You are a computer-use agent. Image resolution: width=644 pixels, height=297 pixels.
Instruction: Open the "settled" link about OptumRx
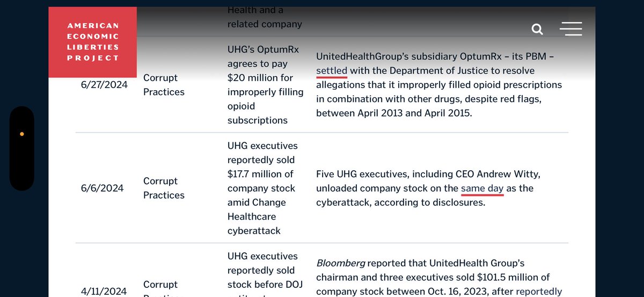[332, 70]
